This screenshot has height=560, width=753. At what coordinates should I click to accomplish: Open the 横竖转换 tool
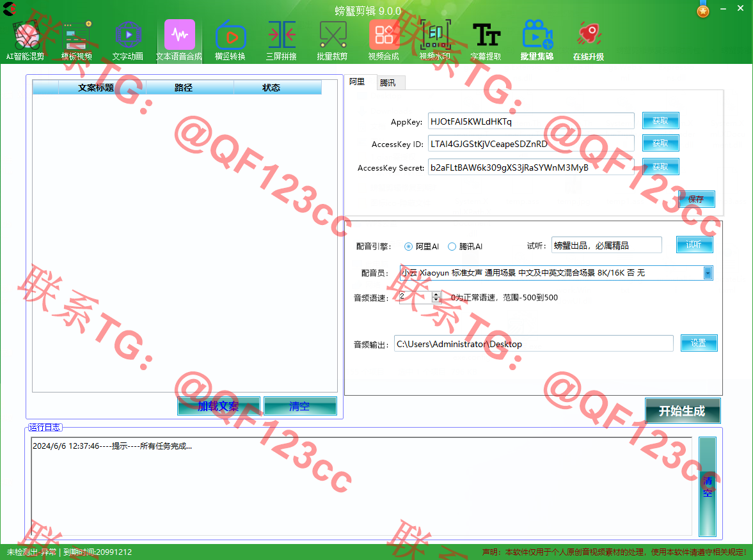click(x=230, y=41)
